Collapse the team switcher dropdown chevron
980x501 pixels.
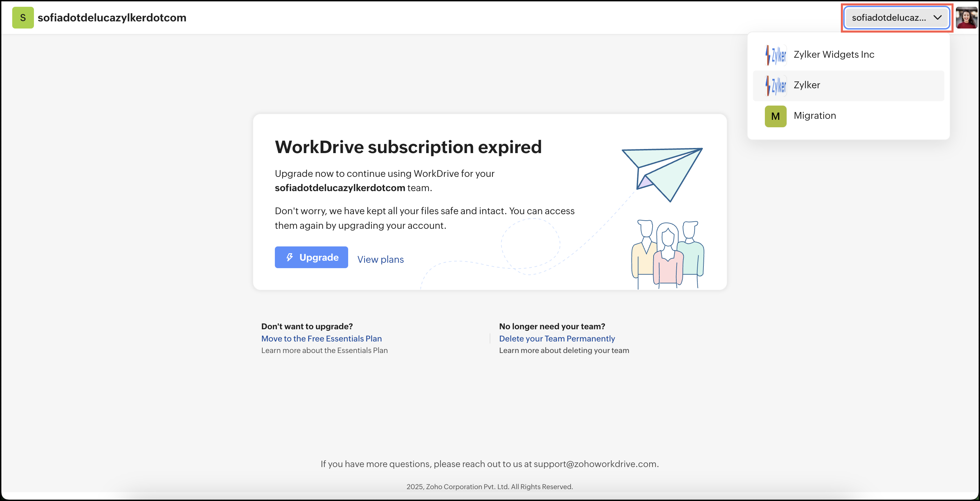(937, 18)
